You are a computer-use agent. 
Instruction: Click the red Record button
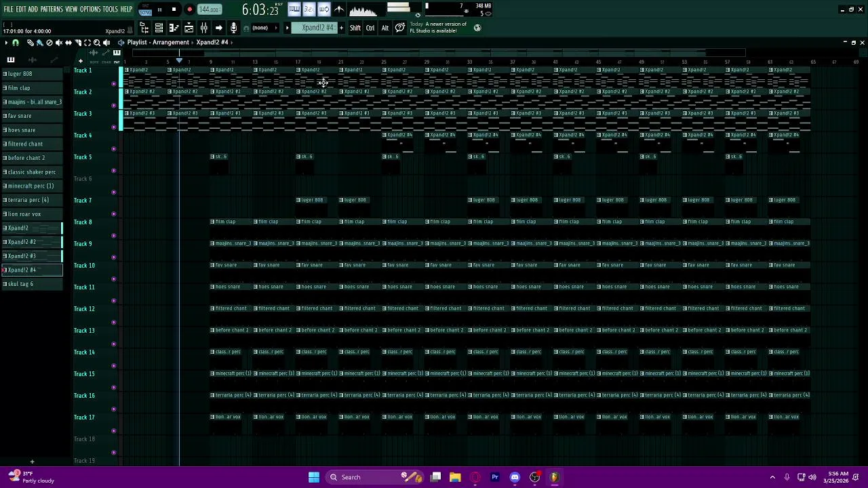tap(189, 10)
